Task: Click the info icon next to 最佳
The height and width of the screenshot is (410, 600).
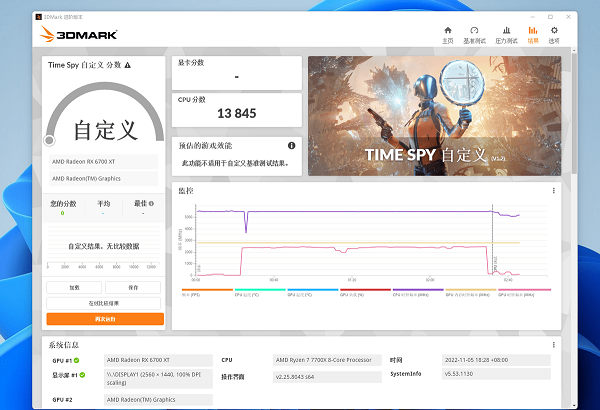Action: point(152,204)
